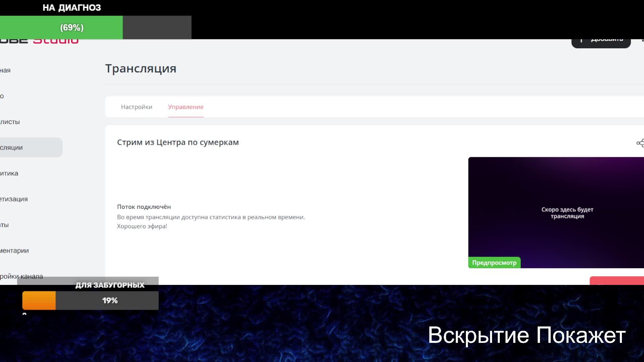This screenshot has height=362, width=644.
Task: Open Видео section in the sidebar
Action: click(2, 96)
